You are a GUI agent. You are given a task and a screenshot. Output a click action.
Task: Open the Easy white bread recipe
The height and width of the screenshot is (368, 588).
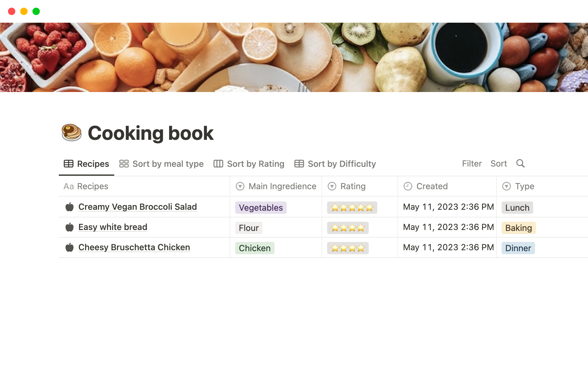(113, 227)
